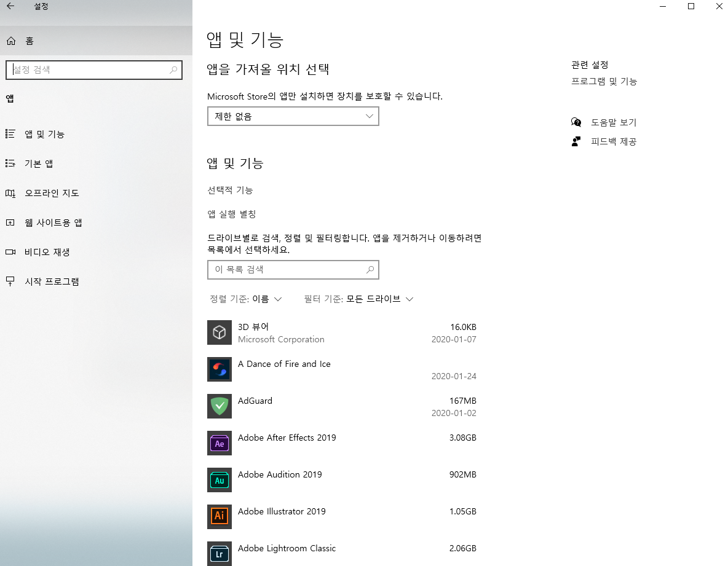Open the 정렬 기준: 이름 sort dropdown

click(x=245, y=299)
